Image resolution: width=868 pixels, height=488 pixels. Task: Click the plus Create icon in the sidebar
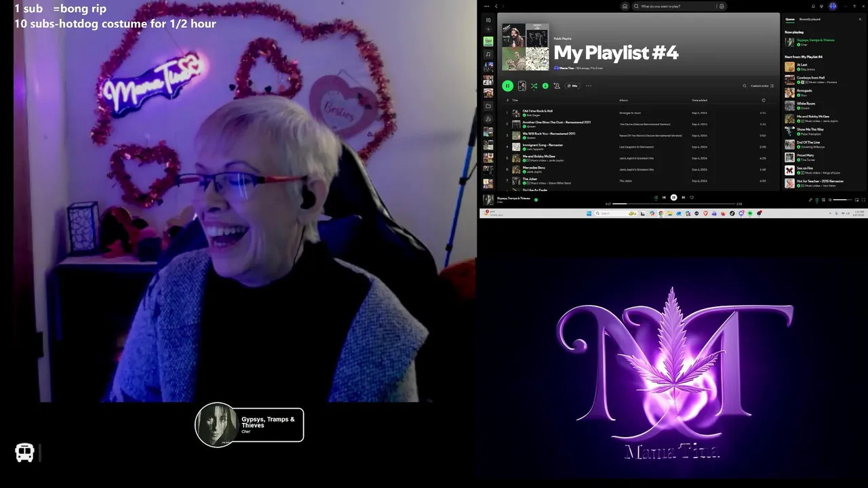pos(488,29)
